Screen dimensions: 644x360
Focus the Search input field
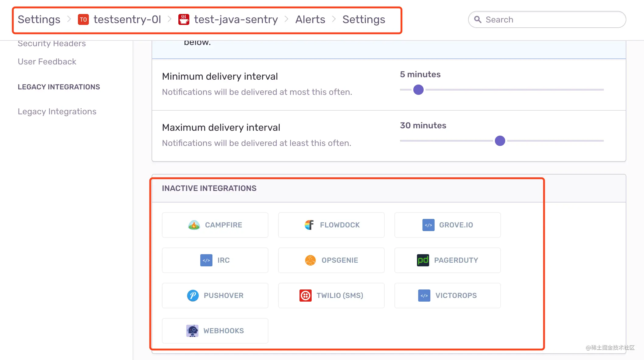click(x=547, y=19)
